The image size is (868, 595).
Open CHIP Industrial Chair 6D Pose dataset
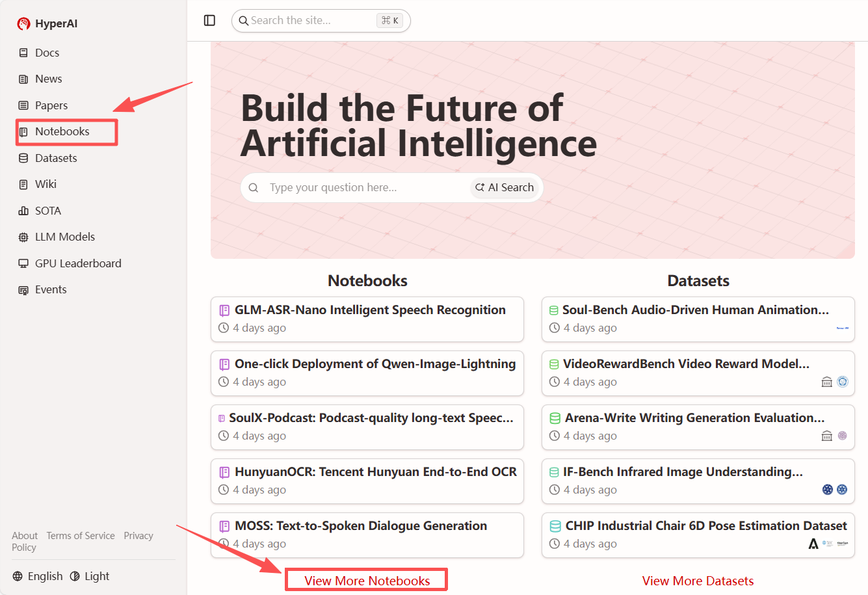click(705, 526)
